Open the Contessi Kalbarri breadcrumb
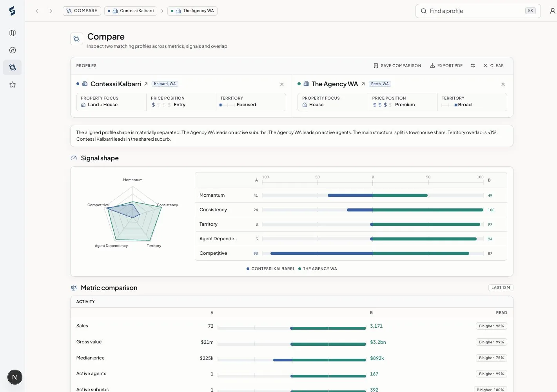Screen dimensions: 557x392 coord(131,11)
